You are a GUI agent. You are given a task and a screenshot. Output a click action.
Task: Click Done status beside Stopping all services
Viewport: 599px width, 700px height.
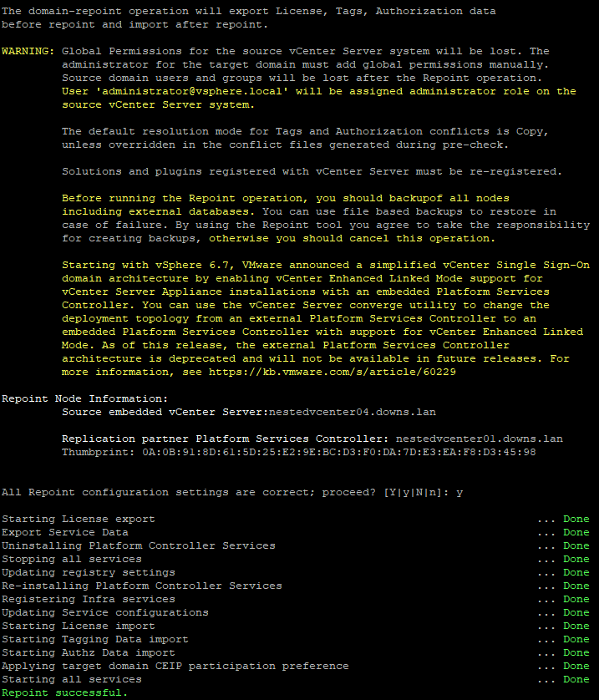576,559
